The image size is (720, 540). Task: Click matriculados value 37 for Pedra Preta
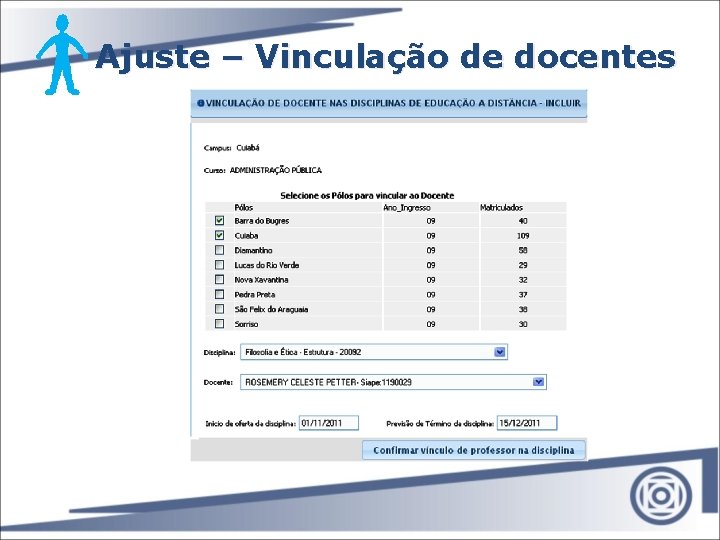point(523,294)
